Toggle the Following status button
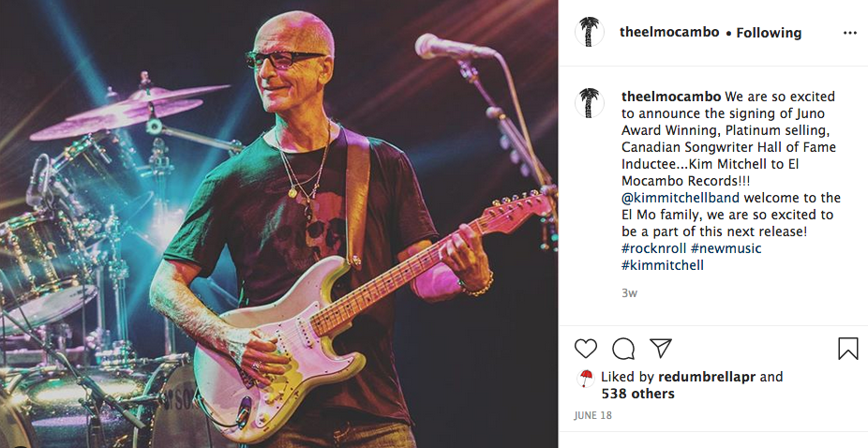This screenshot has height=448, width=868. (x=769, y=33)
